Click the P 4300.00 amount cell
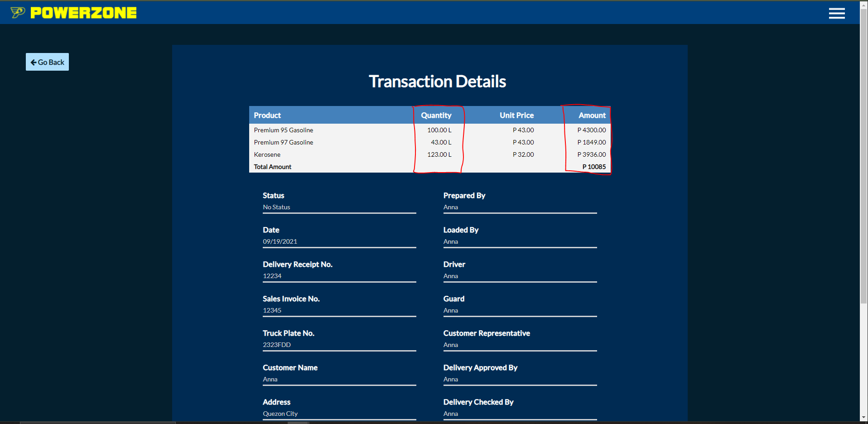 coord(591,130)
